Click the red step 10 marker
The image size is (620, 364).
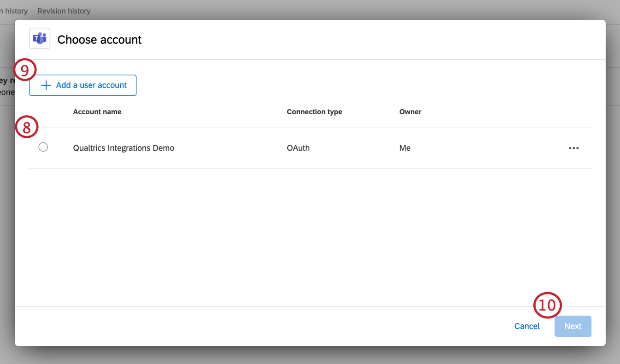point(548,305)
